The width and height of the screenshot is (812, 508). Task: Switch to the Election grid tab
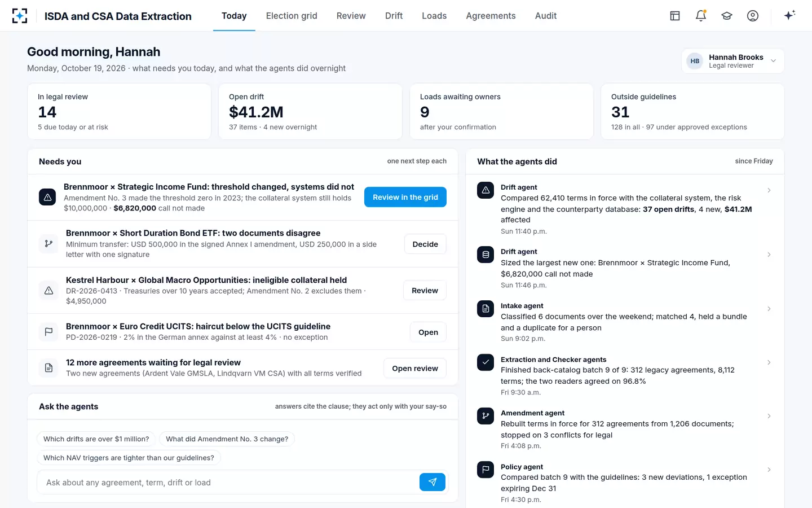click(x=292, y=16)
